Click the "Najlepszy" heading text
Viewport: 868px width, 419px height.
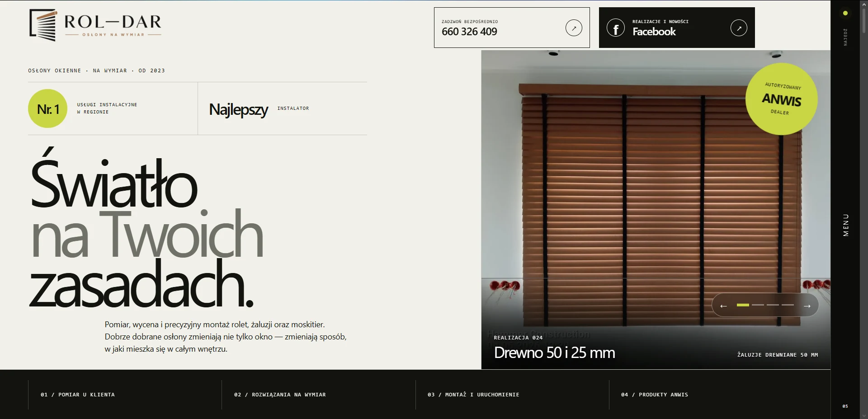(x=239, y=110)
